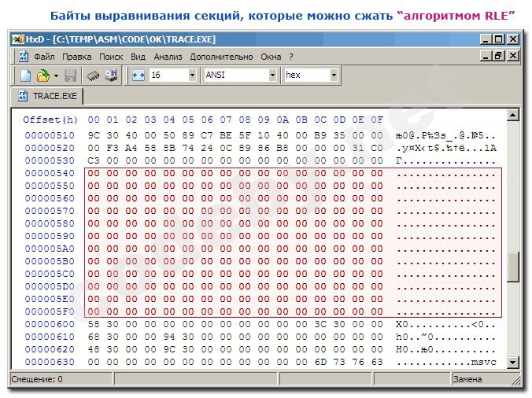Open the bytes per row 16 dropdown
This screenshot has width=532, height=398.
pos(192,75)
